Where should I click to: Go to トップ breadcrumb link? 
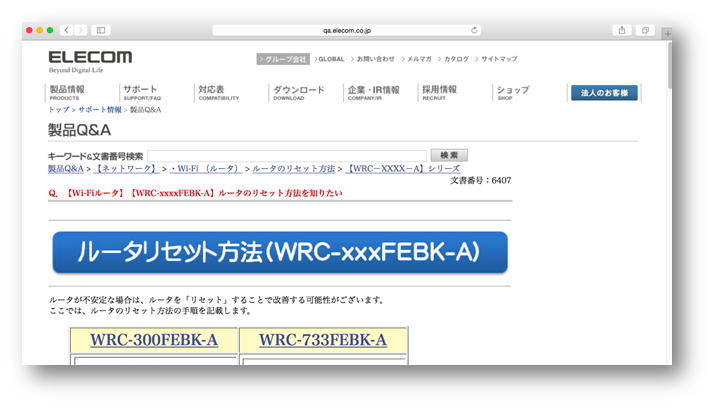point(59,110)
